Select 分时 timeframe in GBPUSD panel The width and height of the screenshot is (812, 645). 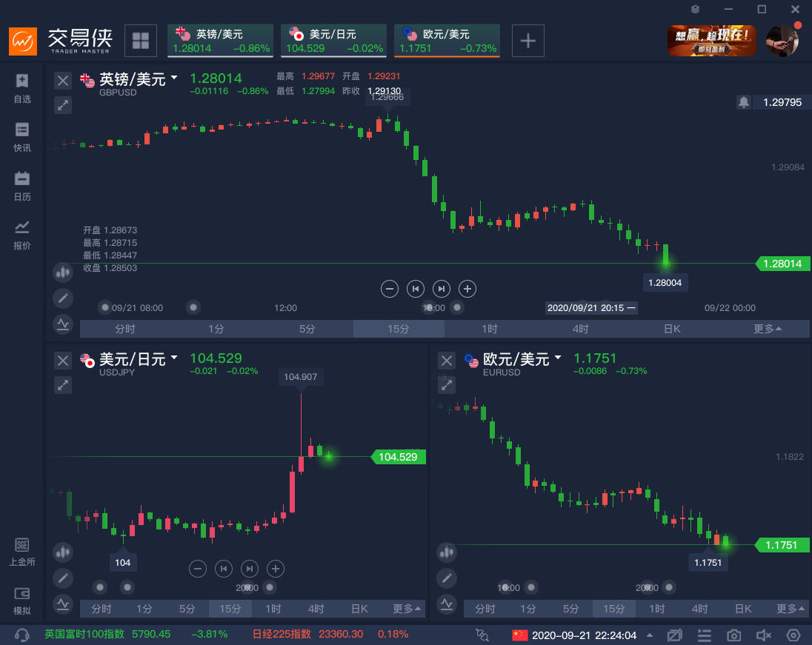[125, 329]
